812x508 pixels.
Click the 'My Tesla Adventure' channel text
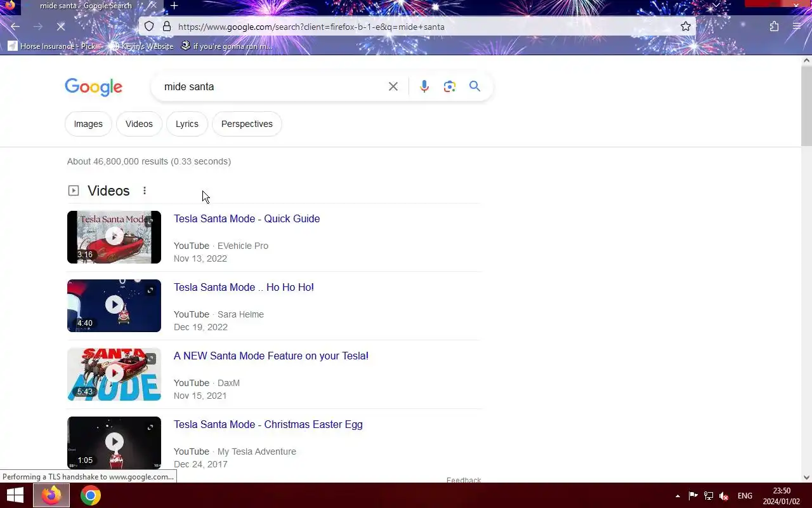(x=257, y=451)
